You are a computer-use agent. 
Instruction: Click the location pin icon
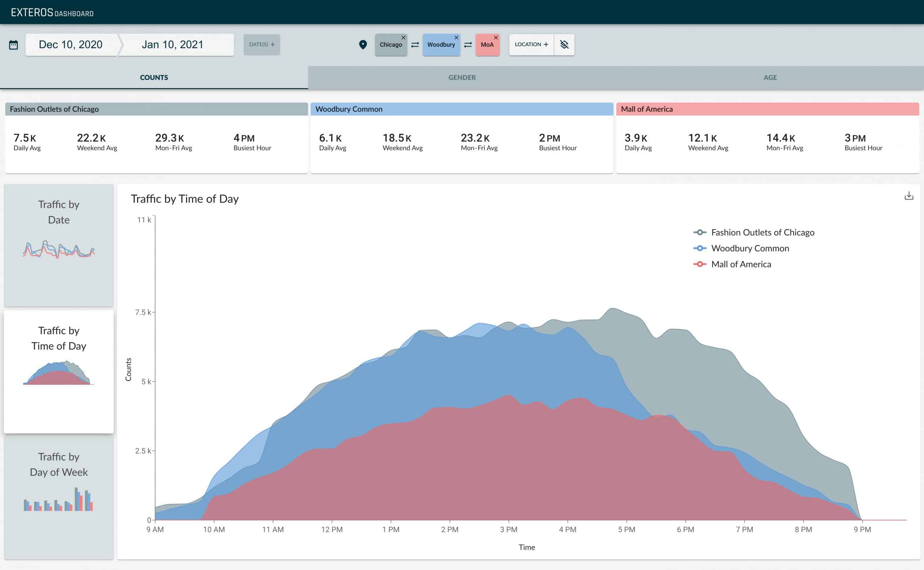click(x=363, y=45)
